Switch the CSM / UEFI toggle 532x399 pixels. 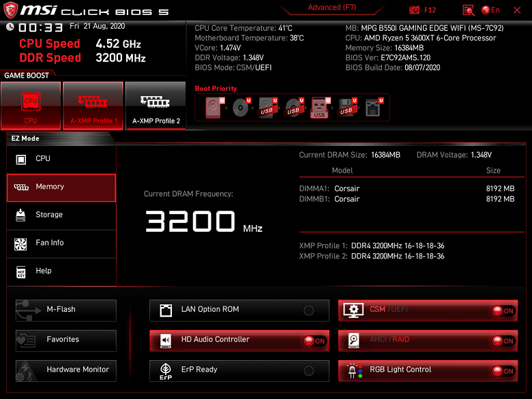pos(503,310)
